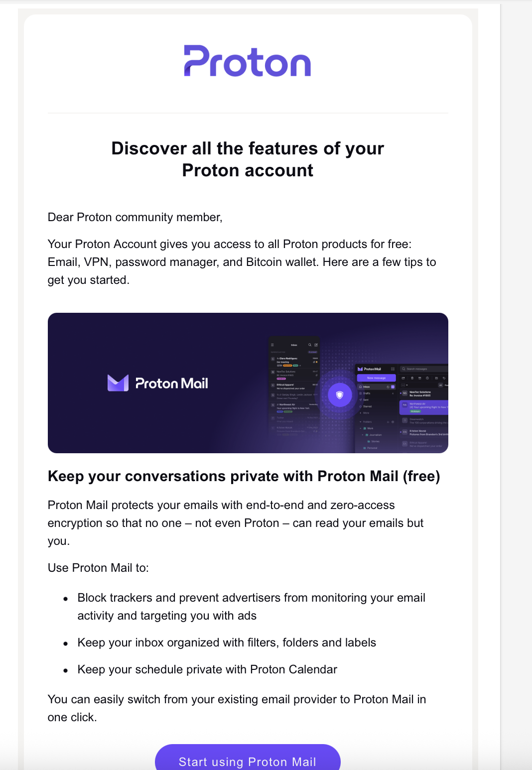The width and height of the screenshot is (532, 770).
Task: Click the magnifier icon in mobile inbox mockup
Action: click(x=310, y=345)
